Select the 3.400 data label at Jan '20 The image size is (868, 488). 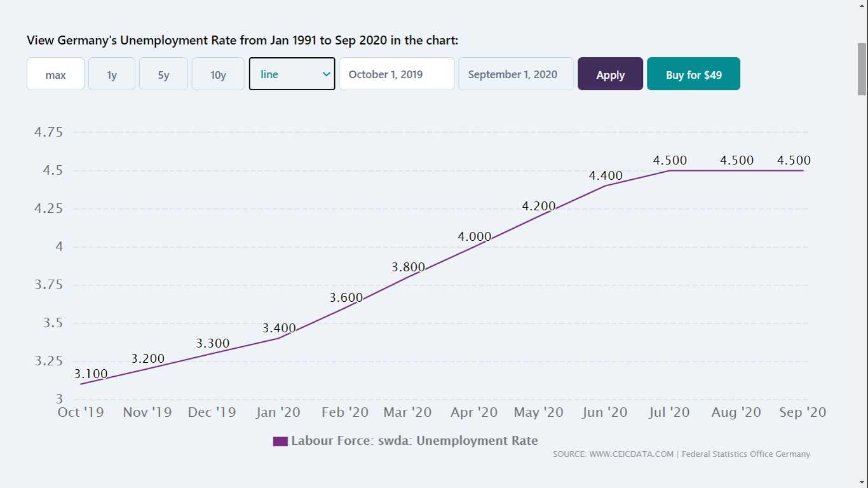(279, 328)
